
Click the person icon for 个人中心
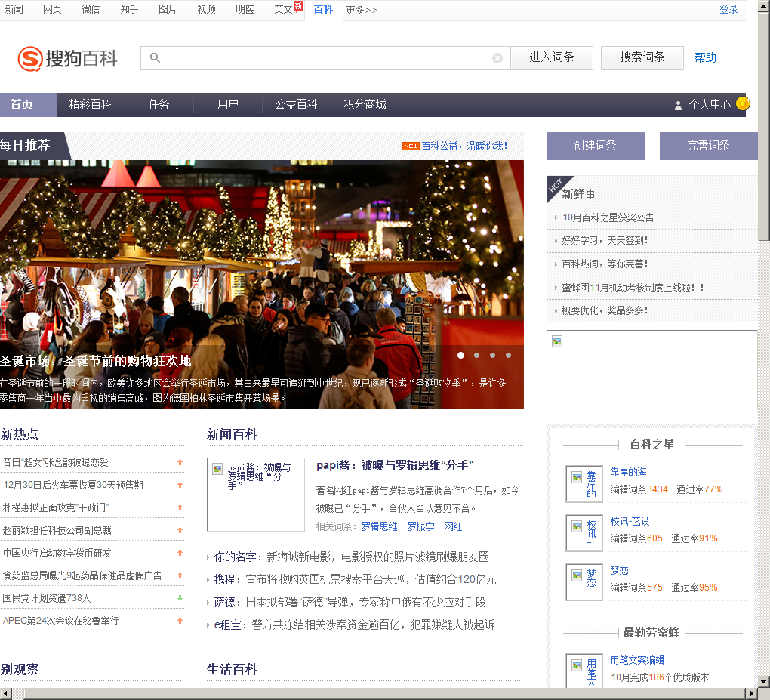678,106
